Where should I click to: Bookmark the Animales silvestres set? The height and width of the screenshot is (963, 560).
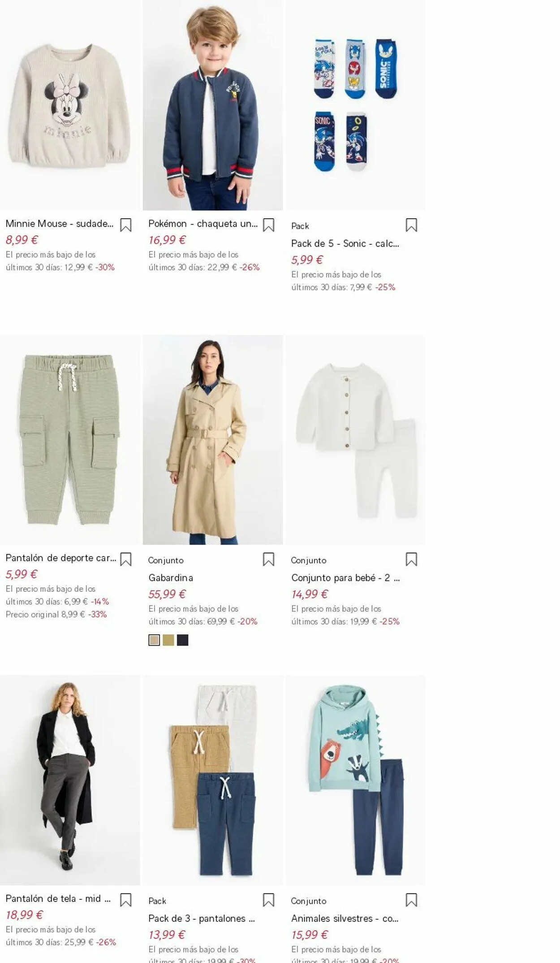411,900
